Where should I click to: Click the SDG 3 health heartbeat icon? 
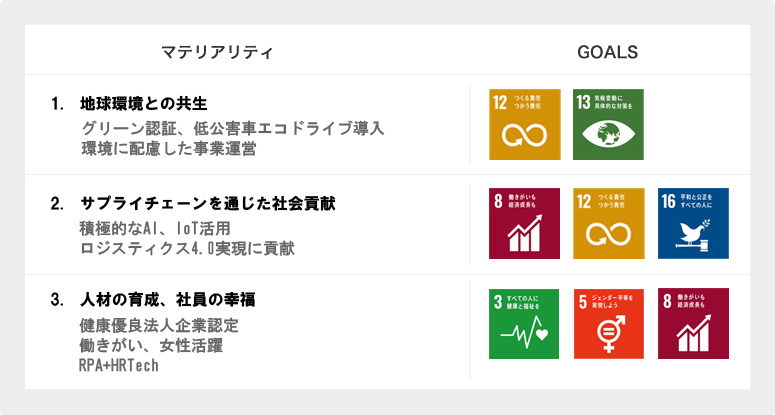click(524, 324)
